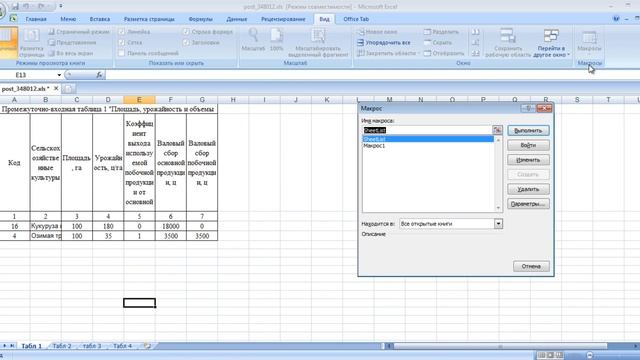Screen dimensions: 640x360
Task: Open the Name Box dropdown arrow
Action: point(59,75)
